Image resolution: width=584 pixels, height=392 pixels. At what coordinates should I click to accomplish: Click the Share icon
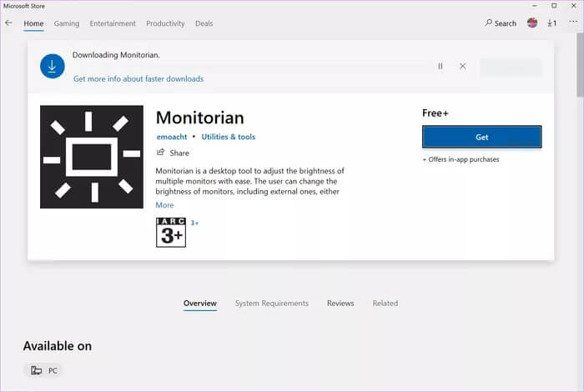coord(160,153)
